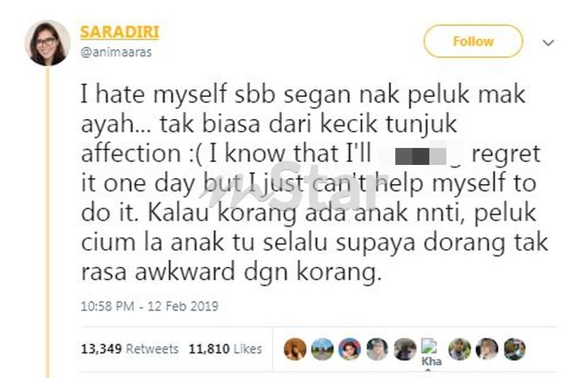This screenshot has height=378, width=588.
Task: Open the seventh liker's green-background avatar
Action: click(460, 349)
